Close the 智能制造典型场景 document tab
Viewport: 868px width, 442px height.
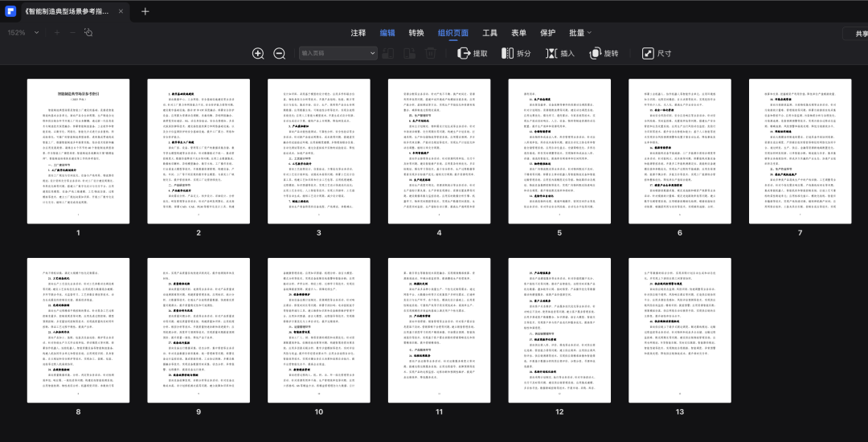point(121,11)
